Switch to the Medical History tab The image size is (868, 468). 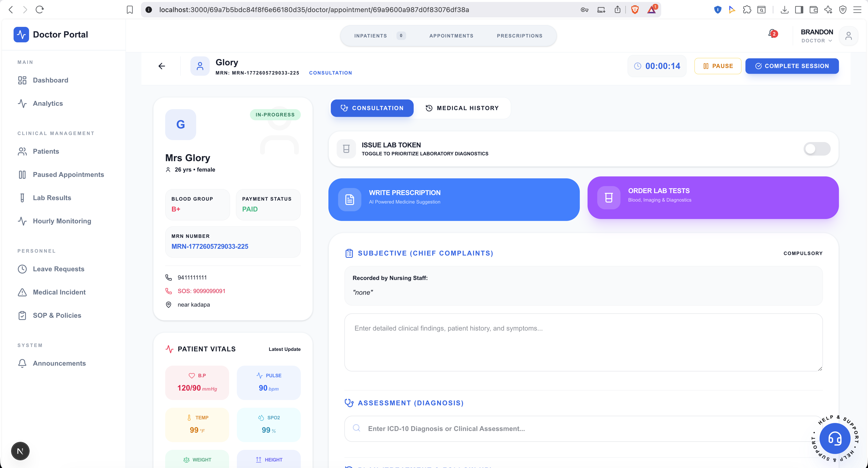point(462,108)
